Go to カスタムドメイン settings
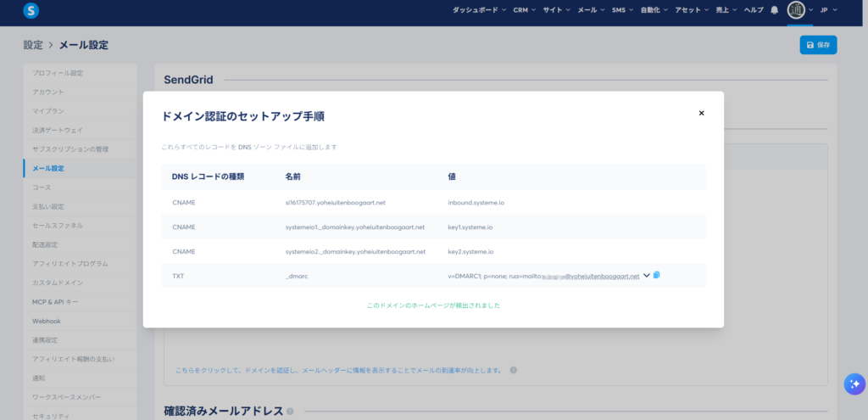 57,283
